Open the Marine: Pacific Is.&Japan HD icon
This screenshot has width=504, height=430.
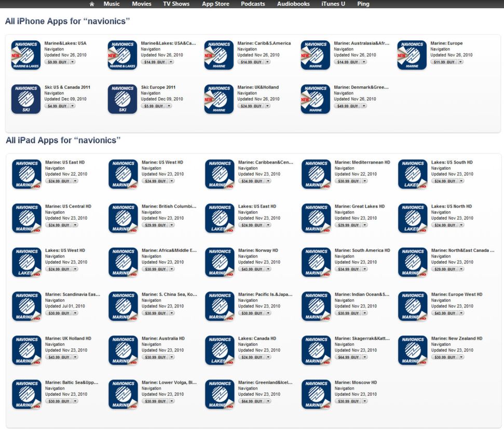pos(220,306)
